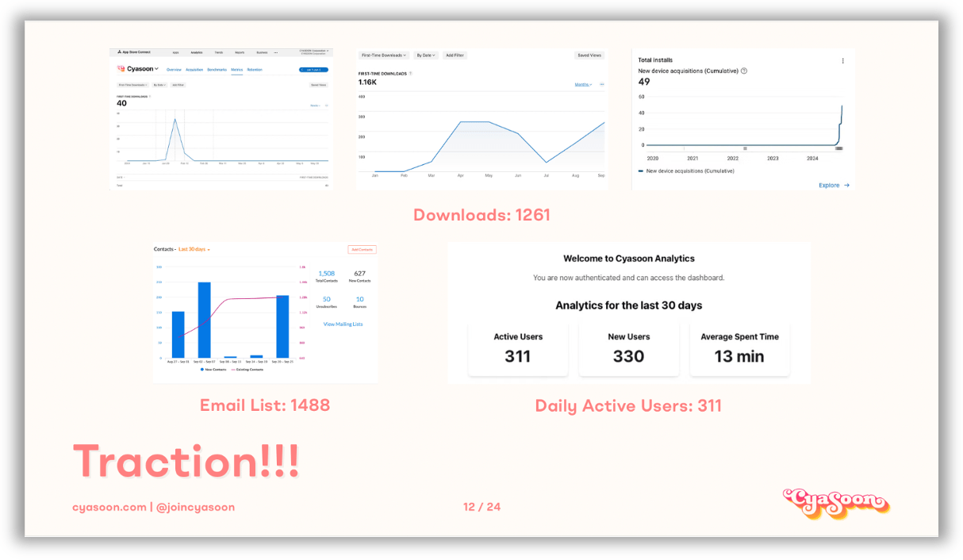The width and height of the screenshot is (963, 560).
Task: Switch to the Retention tab
Action: pyautogui.click(x=255, y=70)
